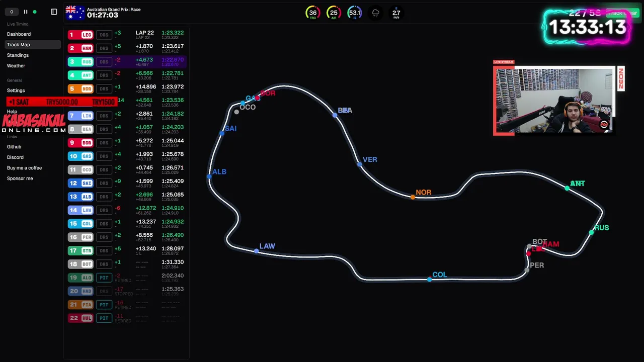Select the NOR driver badge in P5

(80, 89)
